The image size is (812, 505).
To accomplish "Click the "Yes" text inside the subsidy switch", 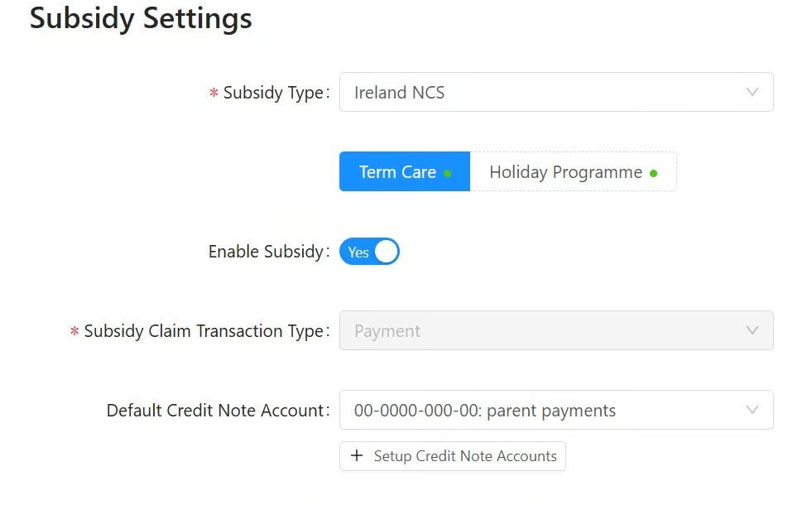I will click(358, 252).
